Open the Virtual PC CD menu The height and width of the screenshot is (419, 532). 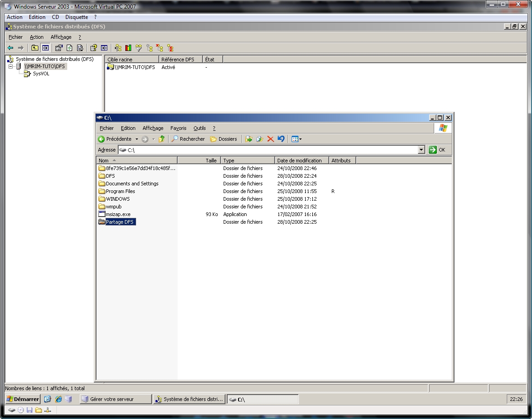(55, 17)
